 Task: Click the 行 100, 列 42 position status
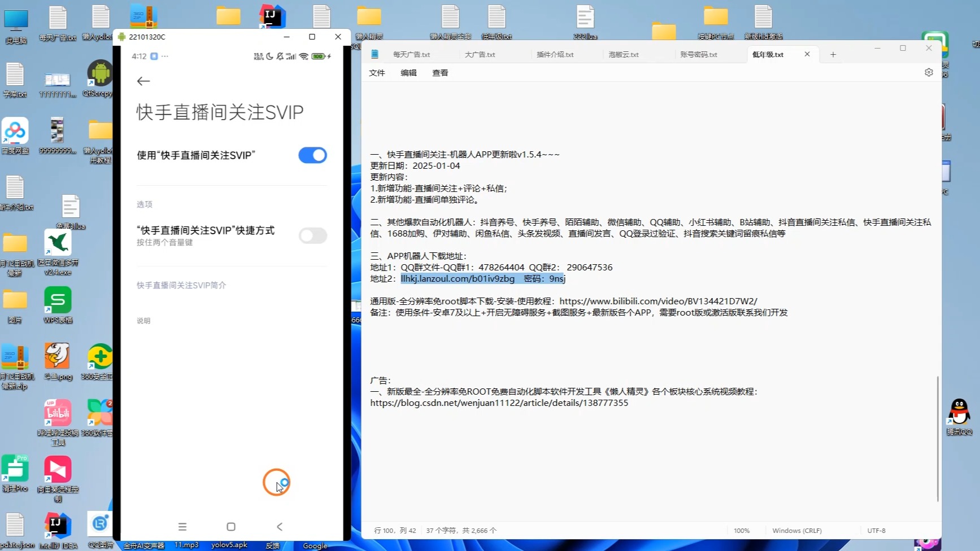(395, 531)
